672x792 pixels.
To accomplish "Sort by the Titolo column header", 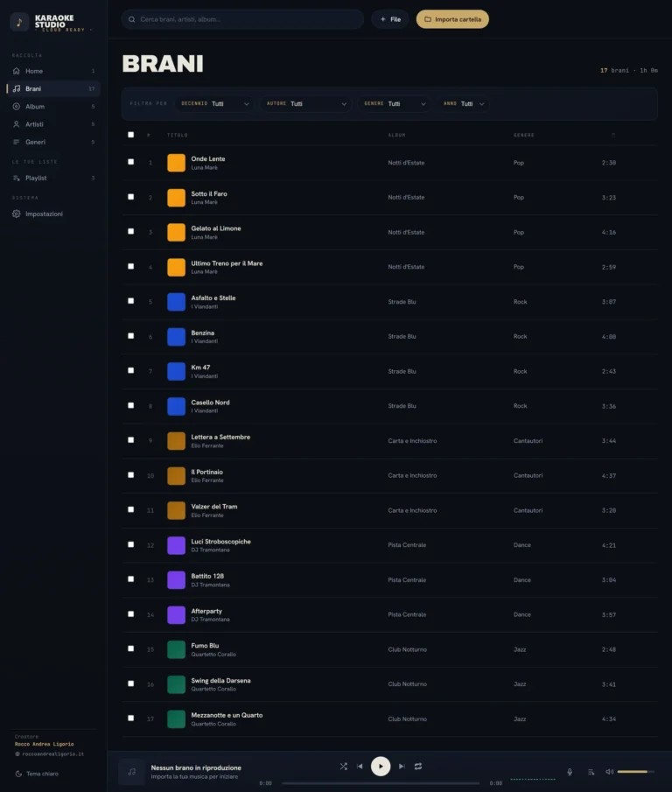I will tap(178, 135).
